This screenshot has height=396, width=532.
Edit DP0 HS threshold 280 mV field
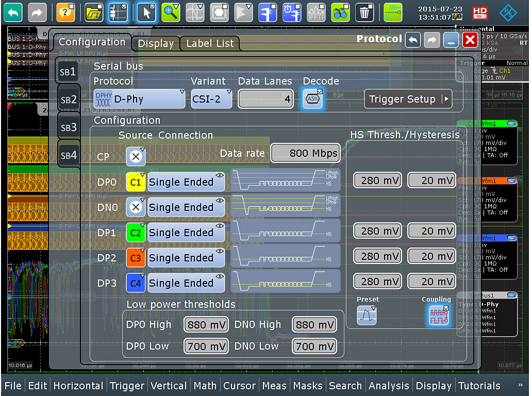[x=378, y=180]
